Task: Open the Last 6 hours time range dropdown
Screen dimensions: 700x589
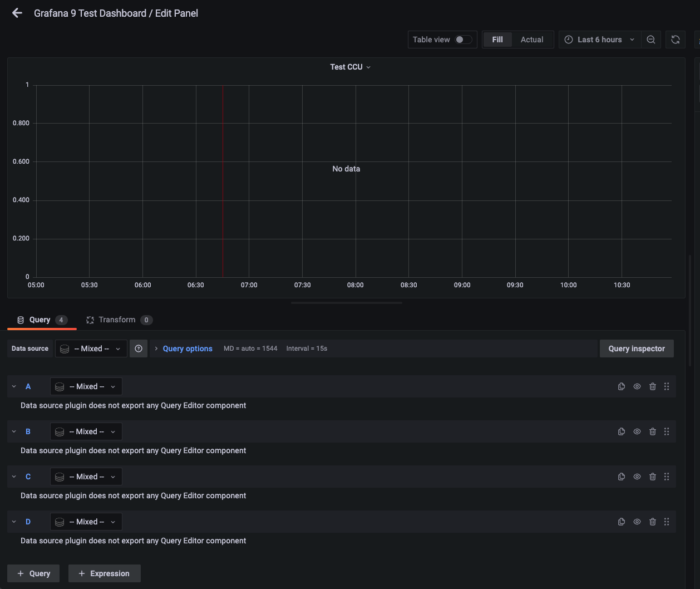Action: coord(600,40)
